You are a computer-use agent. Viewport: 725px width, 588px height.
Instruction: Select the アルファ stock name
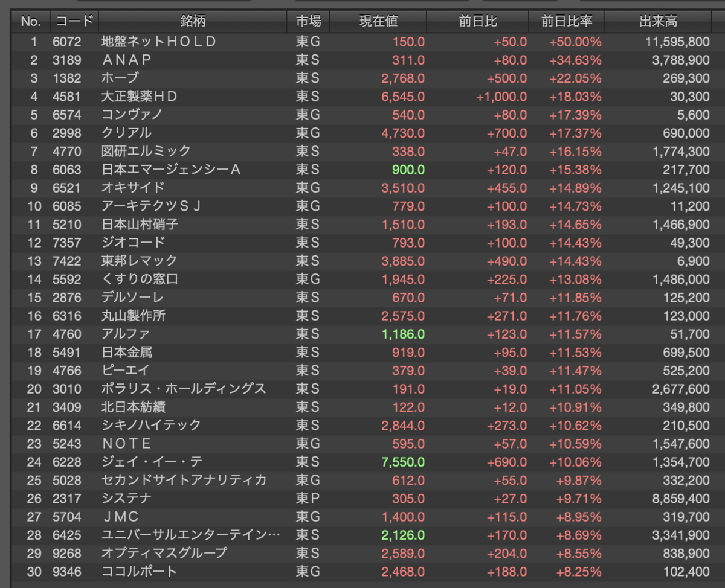pyautogui.click(x=126, y=334)
